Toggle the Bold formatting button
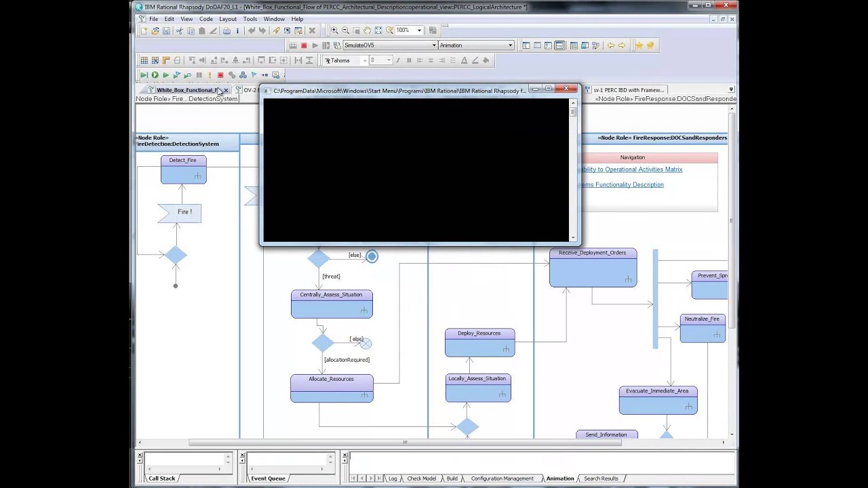 408,60
